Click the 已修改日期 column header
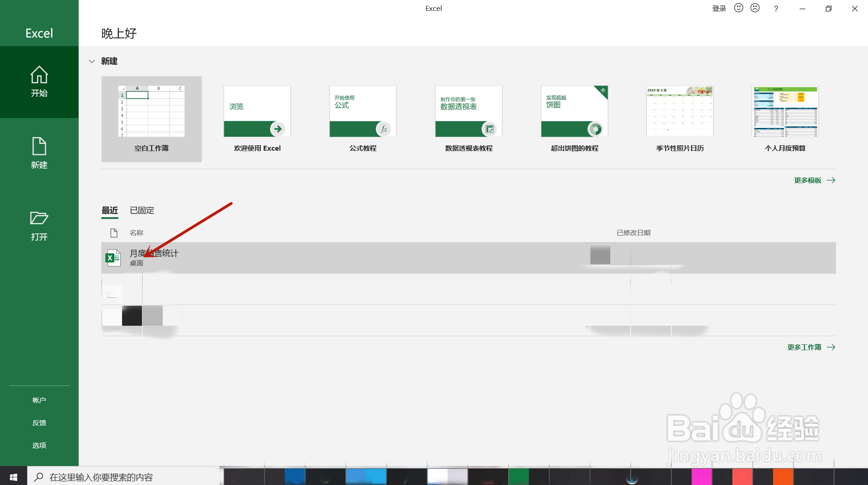 click(633, 233)
